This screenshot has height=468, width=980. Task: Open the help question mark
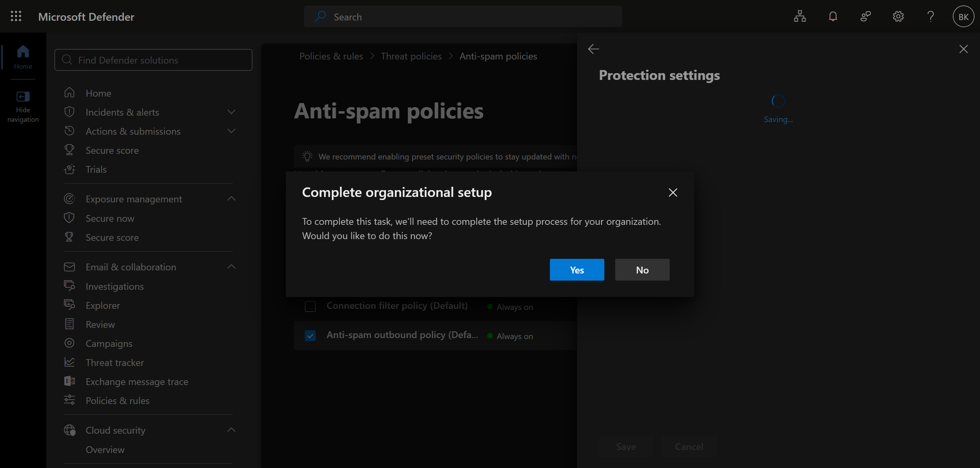click(x=931, y=16)
